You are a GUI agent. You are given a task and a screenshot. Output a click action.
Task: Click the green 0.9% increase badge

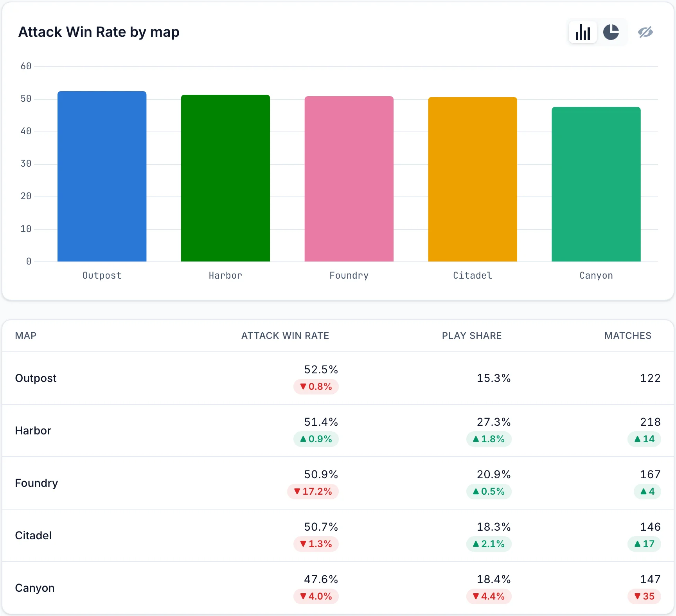click(x=316, y=439)
